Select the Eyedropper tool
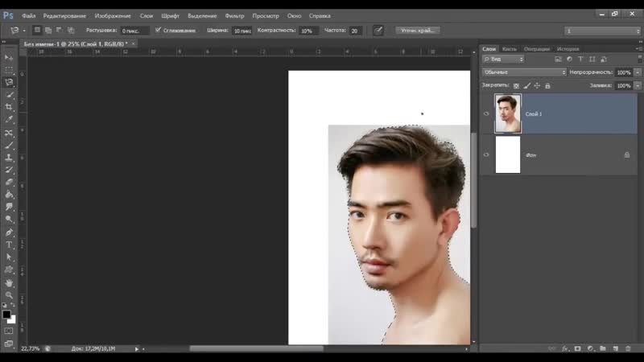This screenshot has height=362, width=644. click(x=9, y=119)
